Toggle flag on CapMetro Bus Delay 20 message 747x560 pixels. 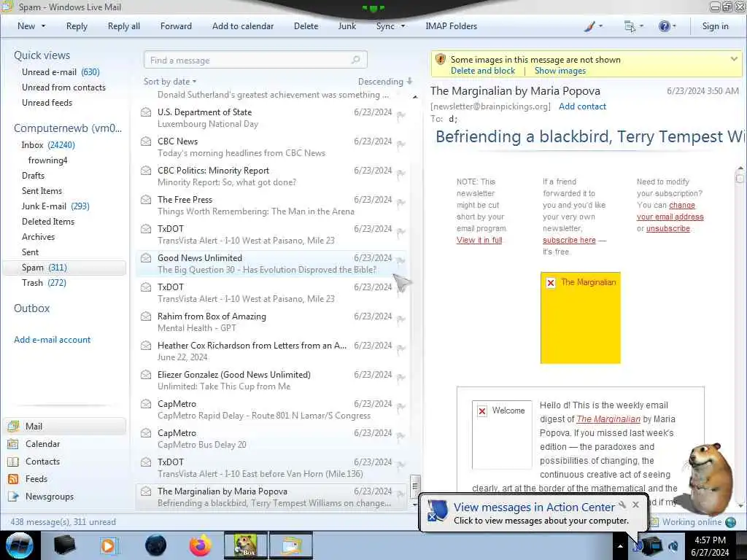pyautogui.click(x=401, y=436)
